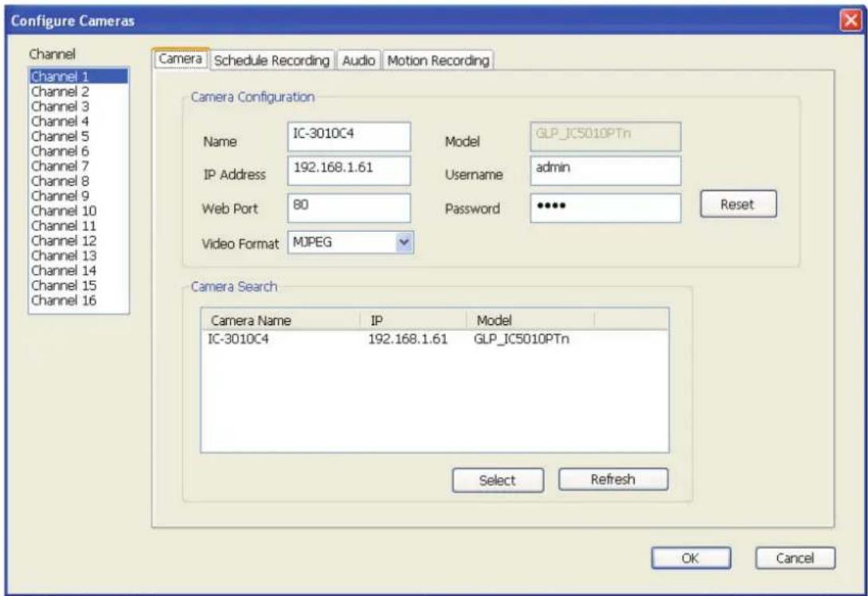
Task: Click the Camera Name column header
Action: coord(280,320)
